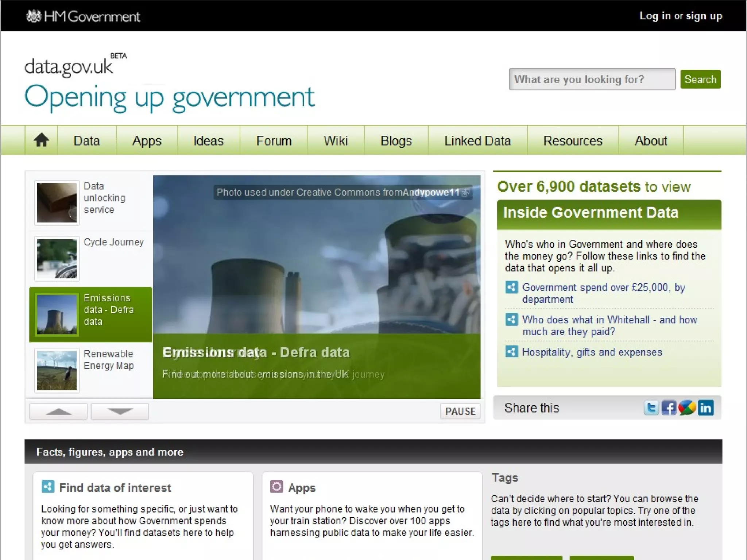Share page via Google Buzz icon
This screenshot has height=560, width=747.
(x=687, y=408)
